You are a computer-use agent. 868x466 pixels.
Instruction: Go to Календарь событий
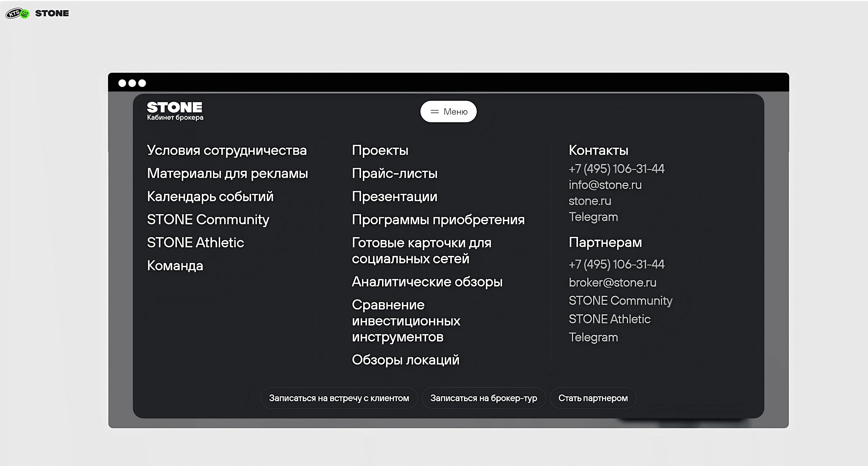click(210, 197)
